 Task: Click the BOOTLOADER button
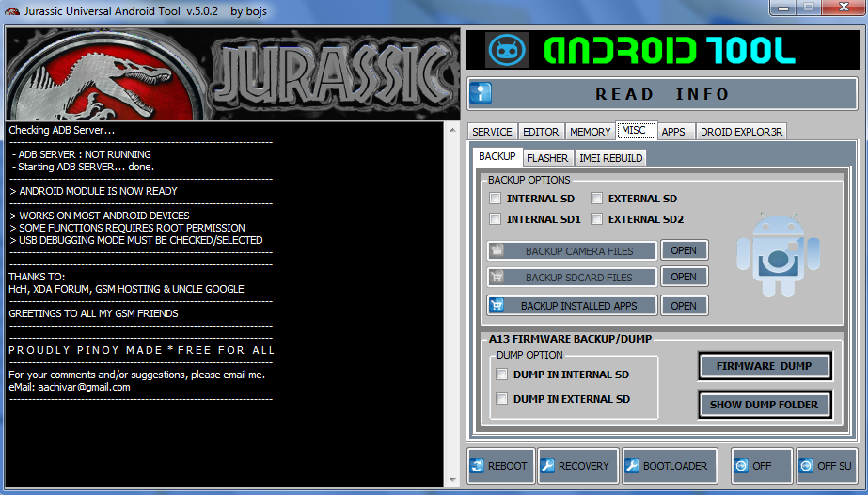pos(670,466)
